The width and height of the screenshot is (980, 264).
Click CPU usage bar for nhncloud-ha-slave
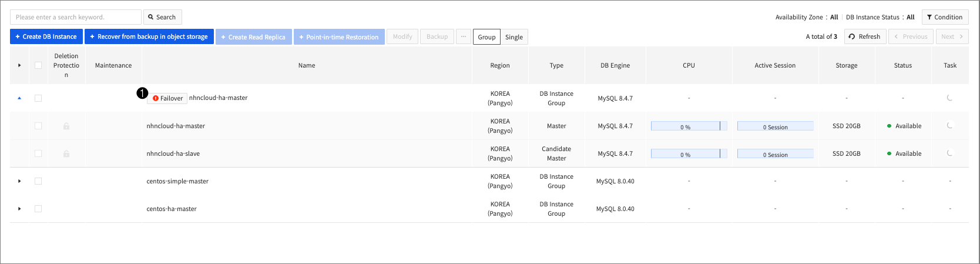tap(689, 153)
